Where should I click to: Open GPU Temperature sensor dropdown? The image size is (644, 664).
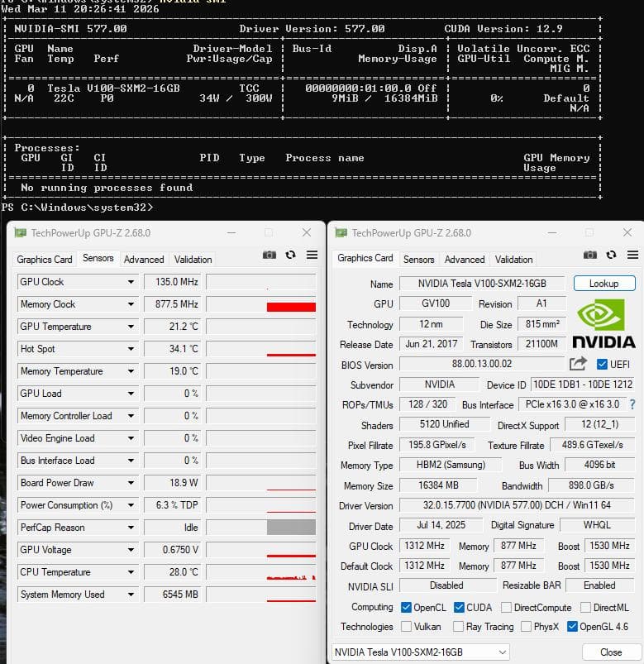point(131,327)
